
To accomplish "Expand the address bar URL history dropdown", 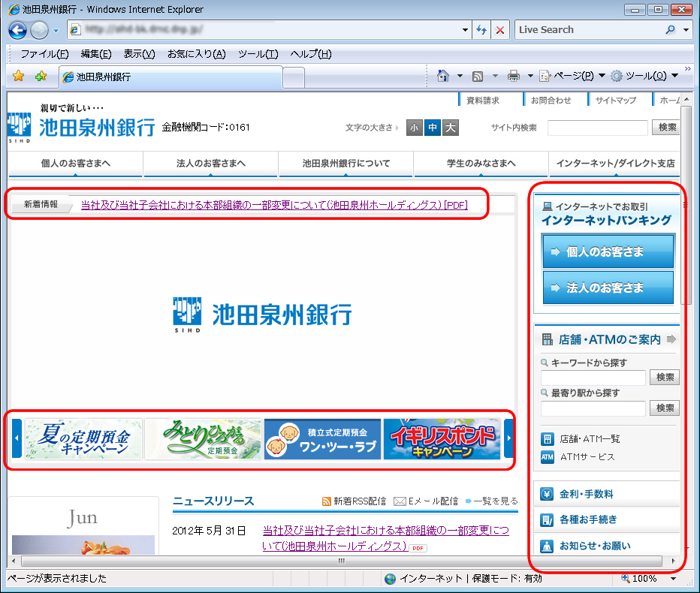I will [465, 30].
